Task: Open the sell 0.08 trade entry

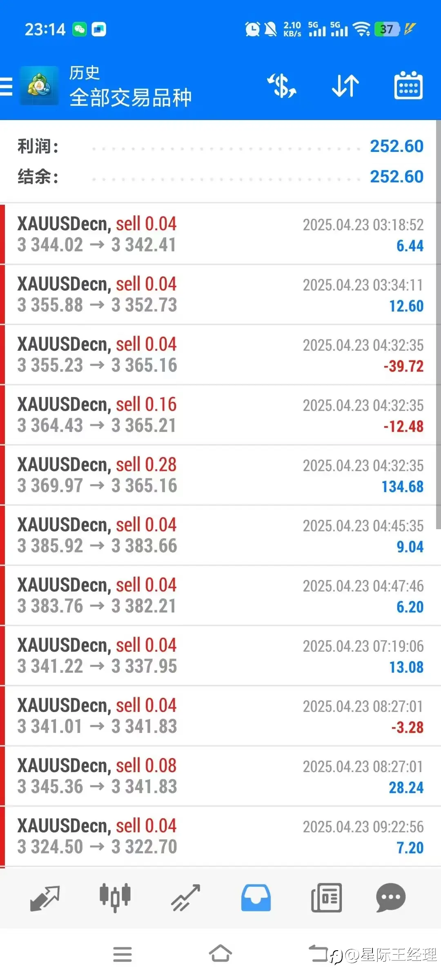Action: [x=220, y=776]
